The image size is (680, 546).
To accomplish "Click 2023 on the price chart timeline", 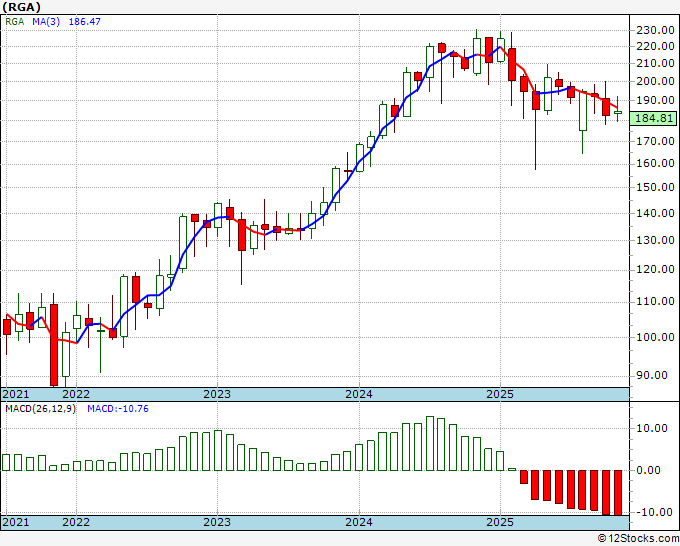I will click(217, 394).
